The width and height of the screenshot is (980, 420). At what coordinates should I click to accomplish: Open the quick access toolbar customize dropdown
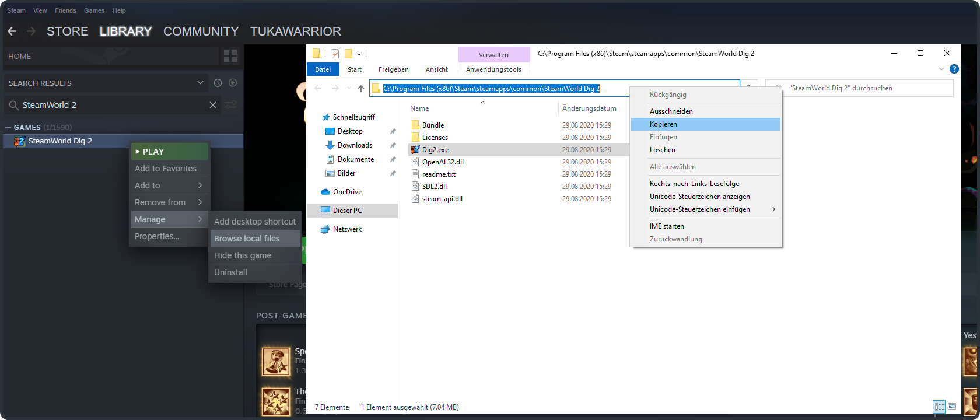point(359,54)
